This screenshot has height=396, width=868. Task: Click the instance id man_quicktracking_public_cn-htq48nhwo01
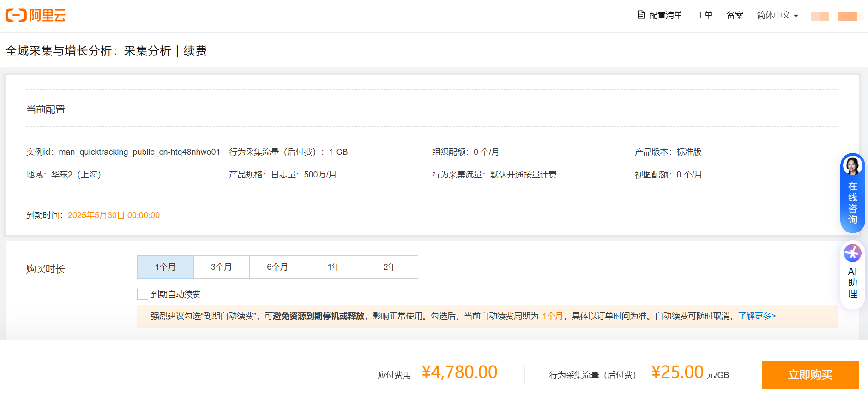pyautogui.click(x=139, y=152)
